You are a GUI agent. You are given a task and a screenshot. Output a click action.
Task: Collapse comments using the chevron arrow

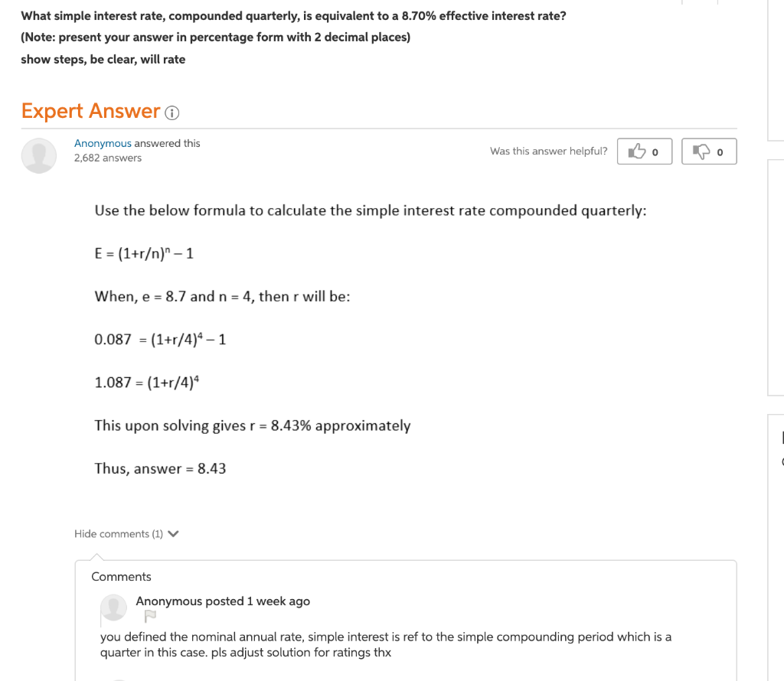pos(173,533)
